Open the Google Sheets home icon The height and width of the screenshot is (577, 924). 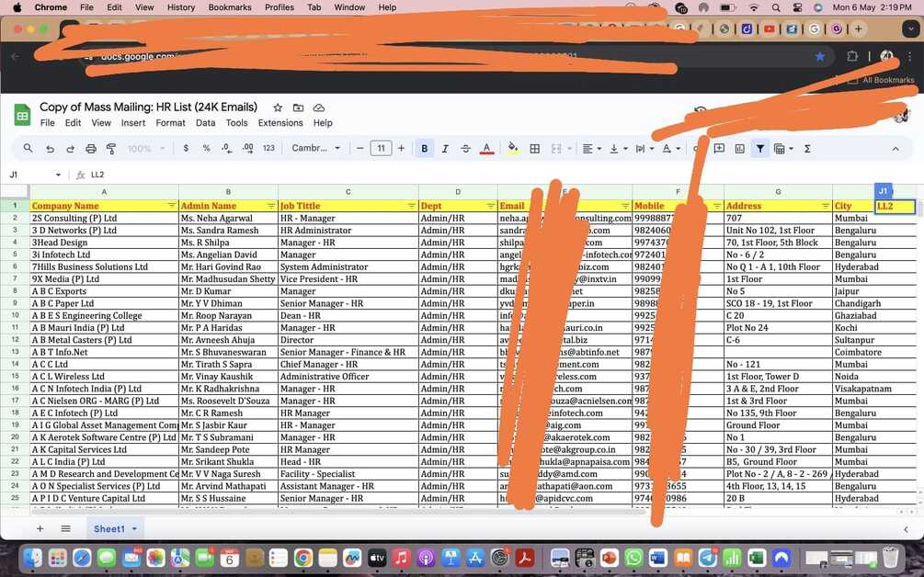[22, 115]
